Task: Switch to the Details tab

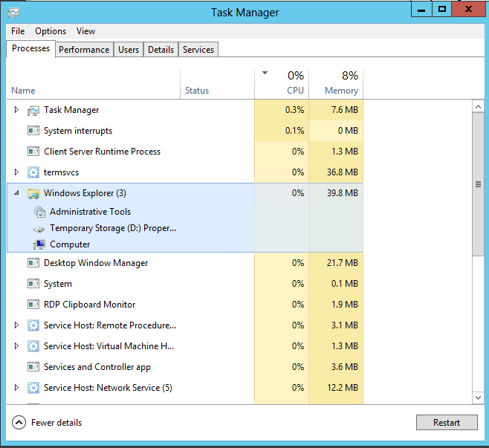Action: 161,50
